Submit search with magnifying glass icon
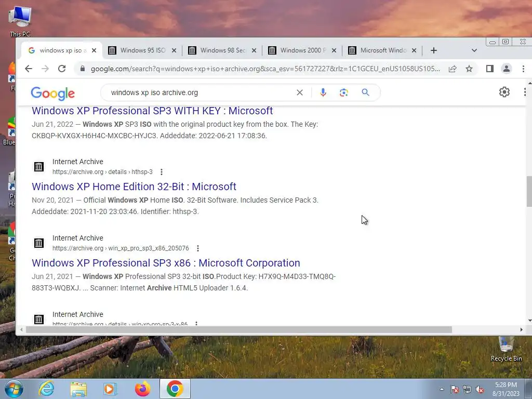Image resolution: width=532 pixels, height=399 pixels. pos(365,92)
